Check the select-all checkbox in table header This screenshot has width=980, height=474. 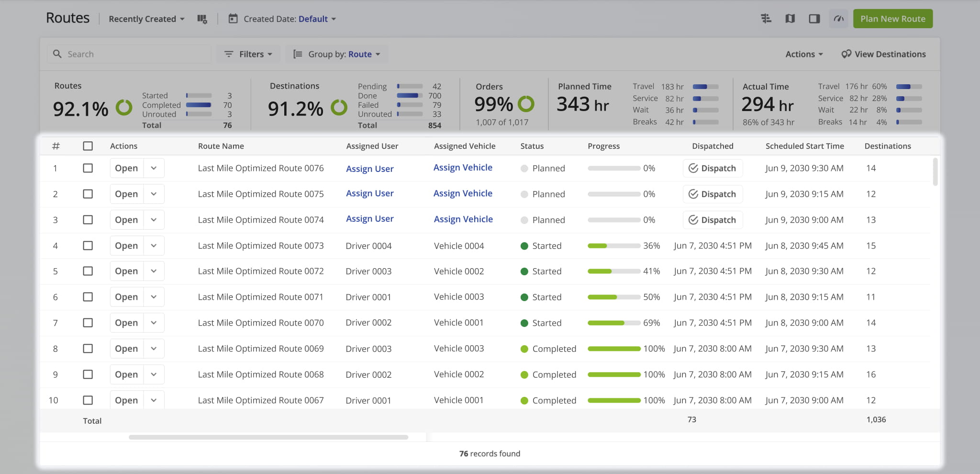click(88, 146)
